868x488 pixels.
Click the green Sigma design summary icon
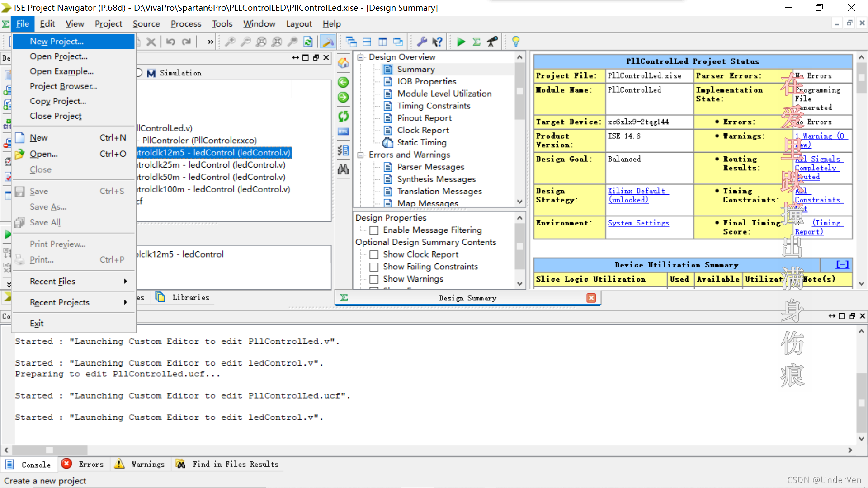[x=476, y=42]
